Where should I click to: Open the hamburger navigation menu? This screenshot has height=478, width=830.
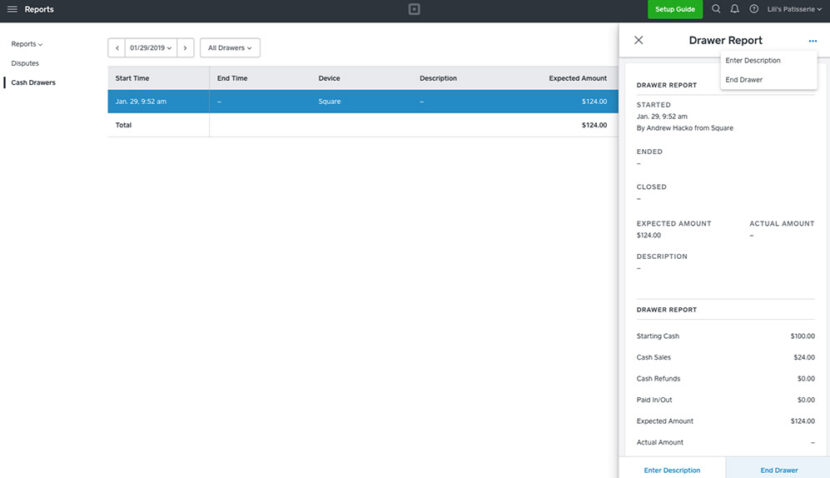point(12,9)
